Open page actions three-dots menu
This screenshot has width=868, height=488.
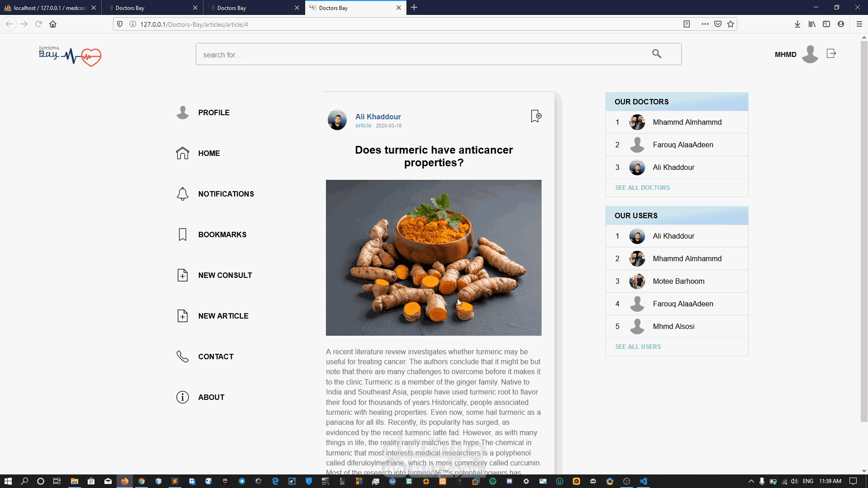(705, 24)
